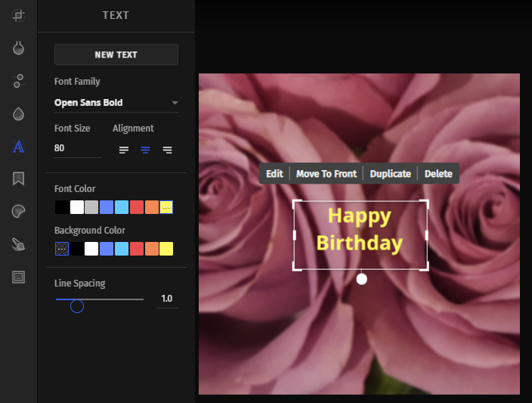Click the round rotation handle below text
The height and width of the screenshot is (403, 532).
(362, 280)
